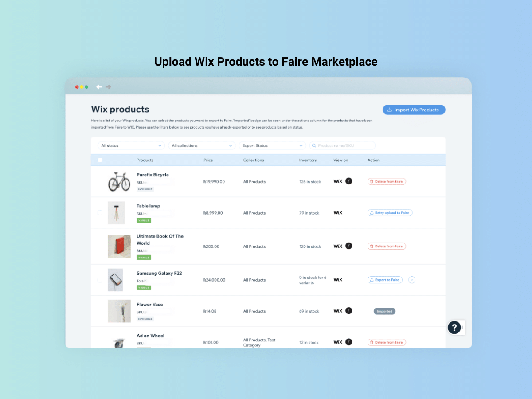This screenshot has width=532, height=399.
Task: View Flower Vase on Wix icon
Action: click(338, 311)
